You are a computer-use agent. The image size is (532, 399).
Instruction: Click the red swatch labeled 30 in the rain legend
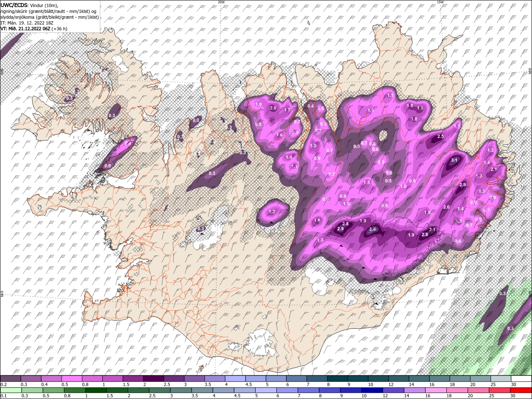520,390
